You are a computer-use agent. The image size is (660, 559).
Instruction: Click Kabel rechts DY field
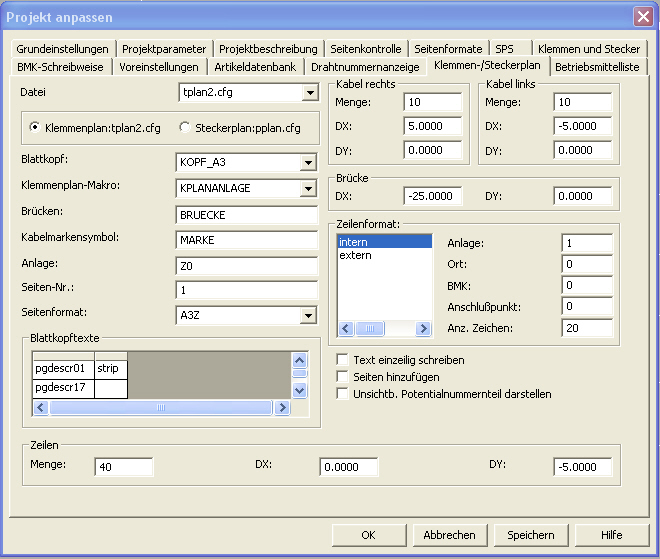(x=433, y=150)
